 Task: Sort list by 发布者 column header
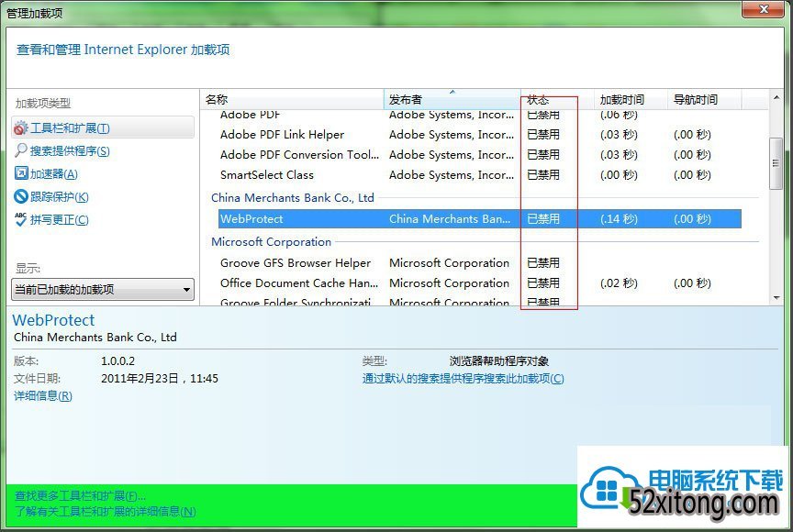click(x=452, y=100)
